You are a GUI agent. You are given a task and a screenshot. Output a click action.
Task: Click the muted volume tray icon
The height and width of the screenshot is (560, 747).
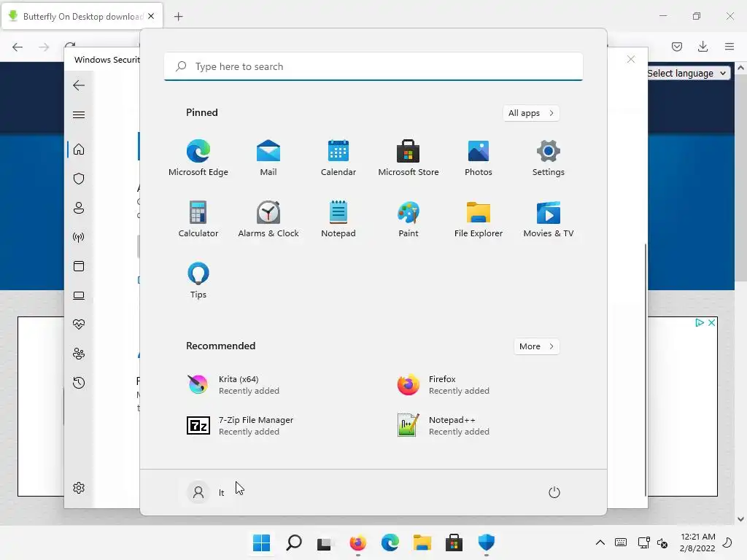tap(662, 542)
